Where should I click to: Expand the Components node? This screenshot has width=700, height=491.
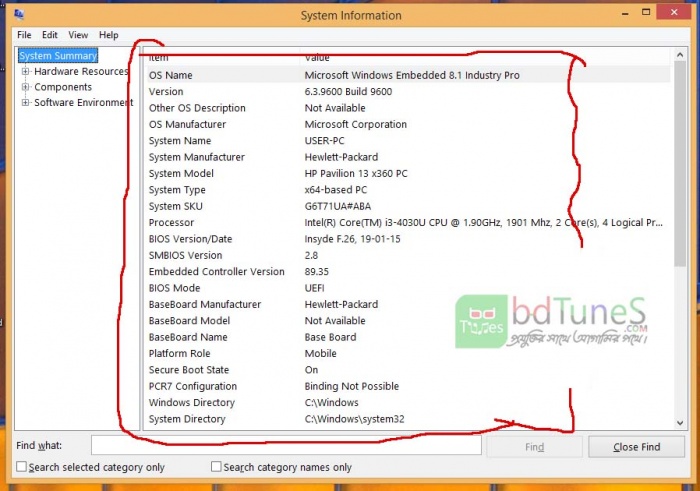point(26,87)
